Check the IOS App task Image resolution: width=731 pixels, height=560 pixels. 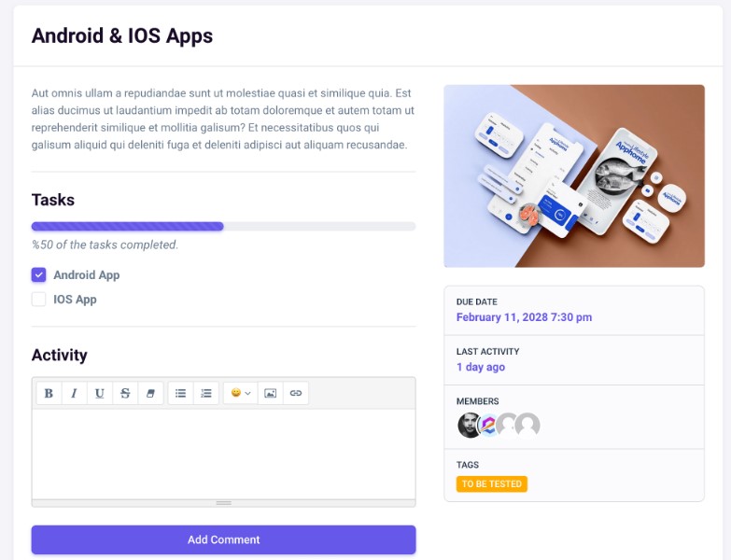(x=39, y=300)
